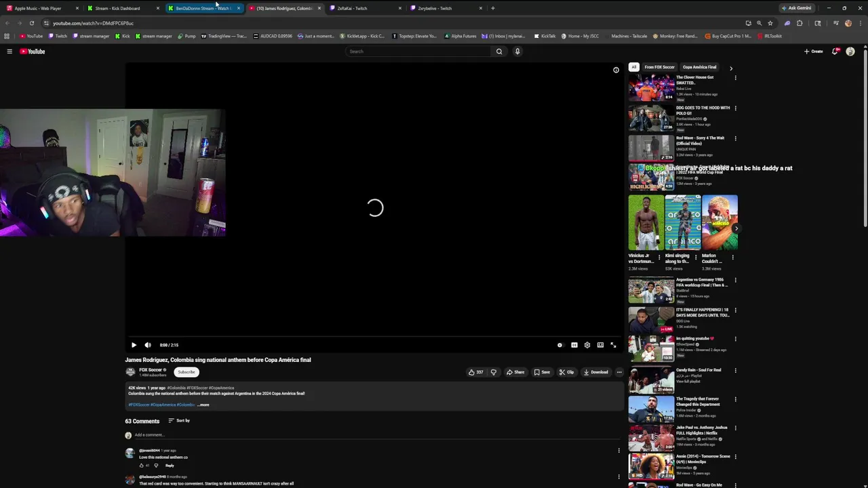Image resolution: width=868 pixels, height=488 pixels.
Task: Open menu on first comment about anthem
Action: point(618,451)
